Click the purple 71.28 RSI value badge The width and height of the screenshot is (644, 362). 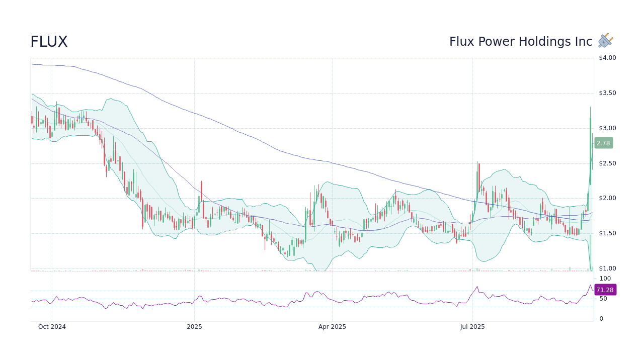click(605, 290)
